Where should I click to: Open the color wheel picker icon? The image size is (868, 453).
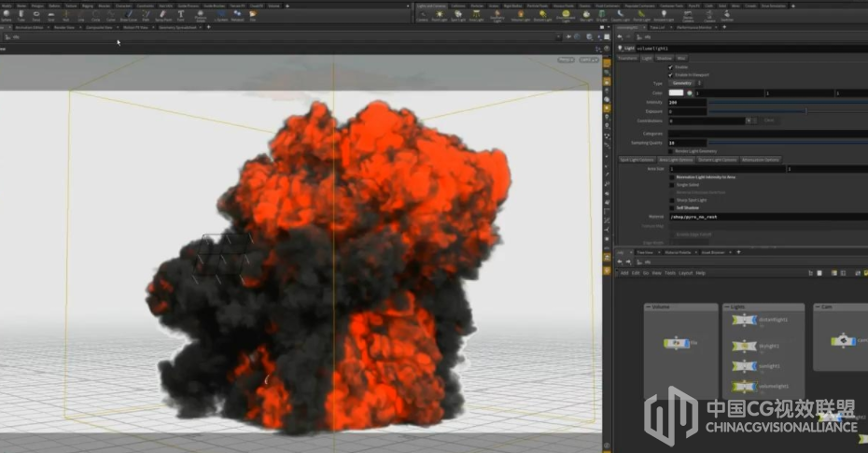[690, 93]
